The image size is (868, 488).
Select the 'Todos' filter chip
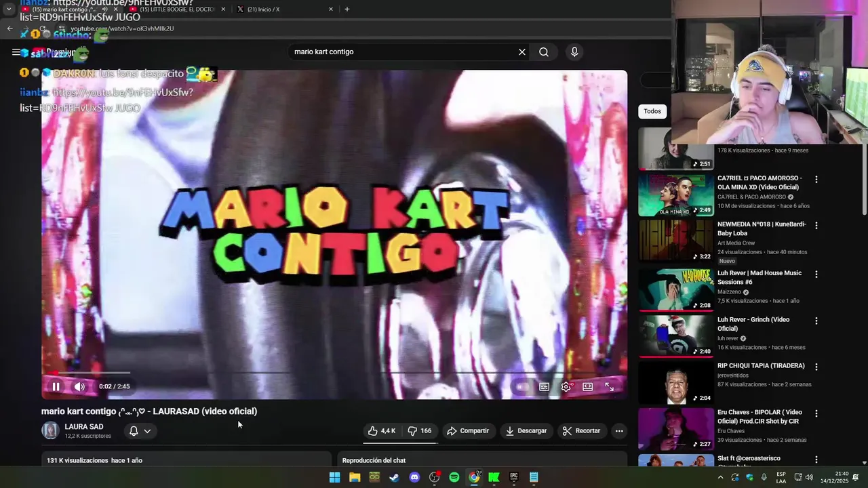tap(652, 111)
